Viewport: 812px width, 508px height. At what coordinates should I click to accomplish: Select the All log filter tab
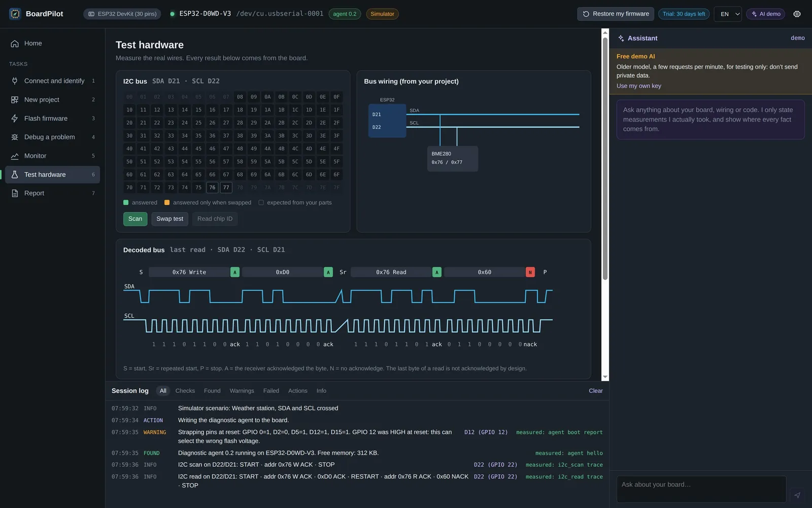[163, 391]
